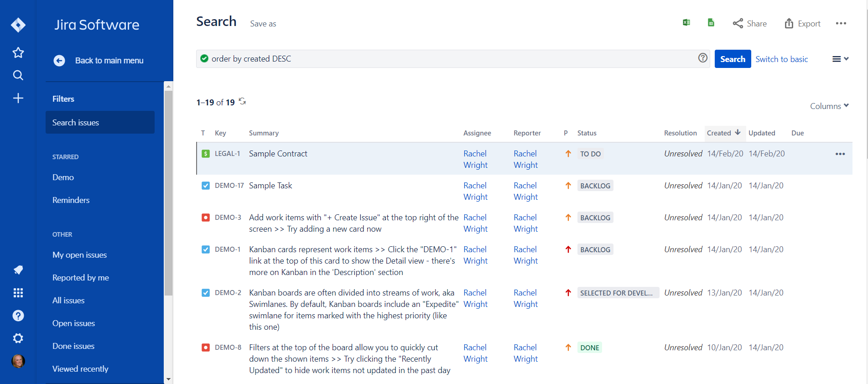
Task: Open the Done issues filter
Action: pyautogui.click(x=73, y=346)
